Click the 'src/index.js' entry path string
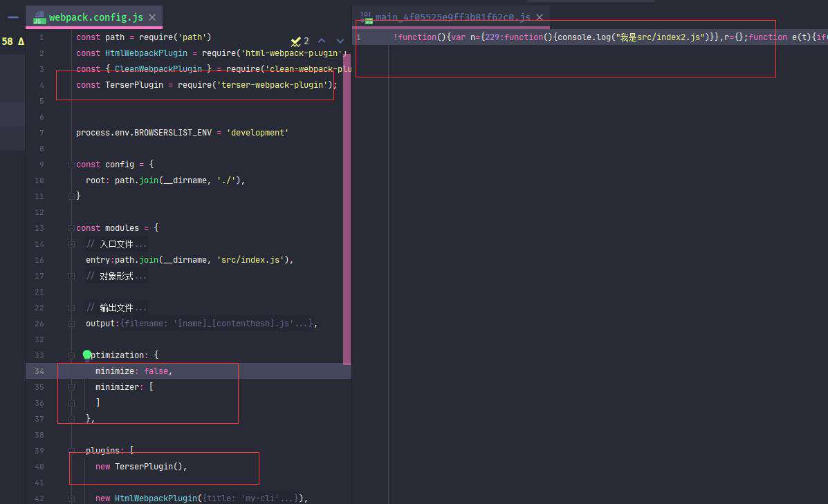The width and height of the screenshot is (828, 504). (250, 260)
